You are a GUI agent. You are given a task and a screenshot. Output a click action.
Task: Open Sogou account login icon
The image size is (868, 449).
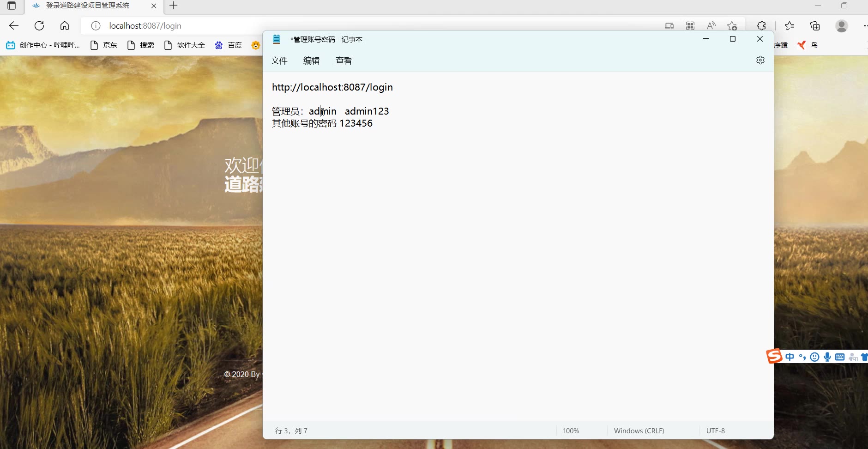click(x=853, y=357)
